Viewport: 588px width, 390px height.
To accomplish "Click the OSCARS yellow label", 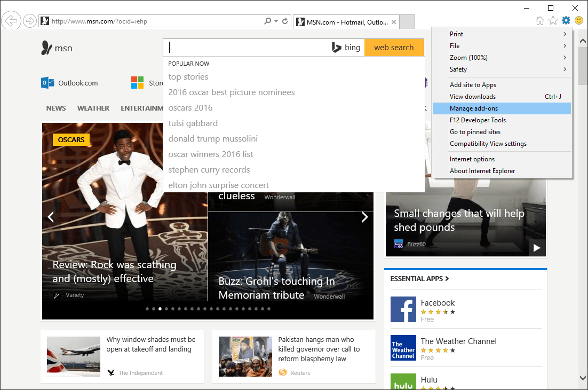I will [71, 139].
